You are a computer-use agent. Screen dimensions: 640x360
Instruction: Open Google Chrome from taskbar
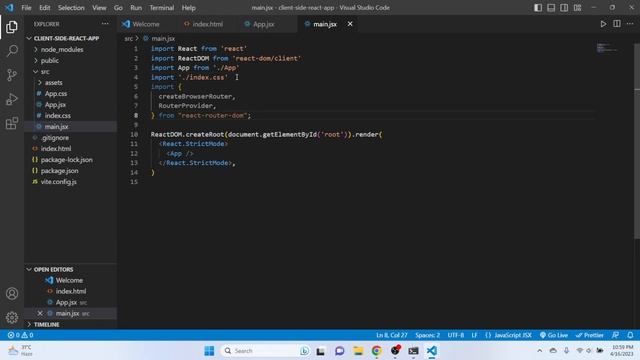coord(376,351)
